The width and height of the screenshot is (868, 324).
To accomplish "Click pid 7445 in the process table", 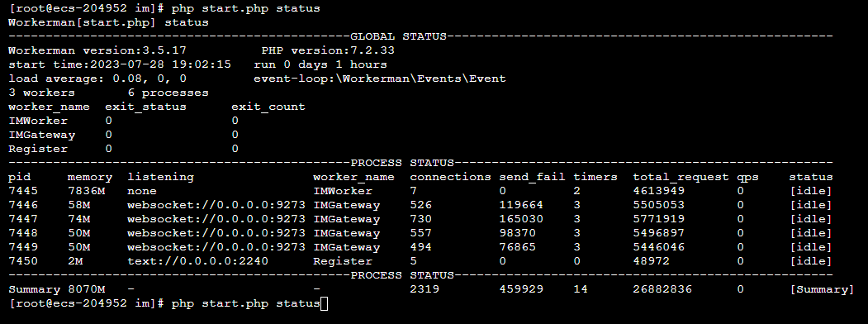I will click(22, 191).
